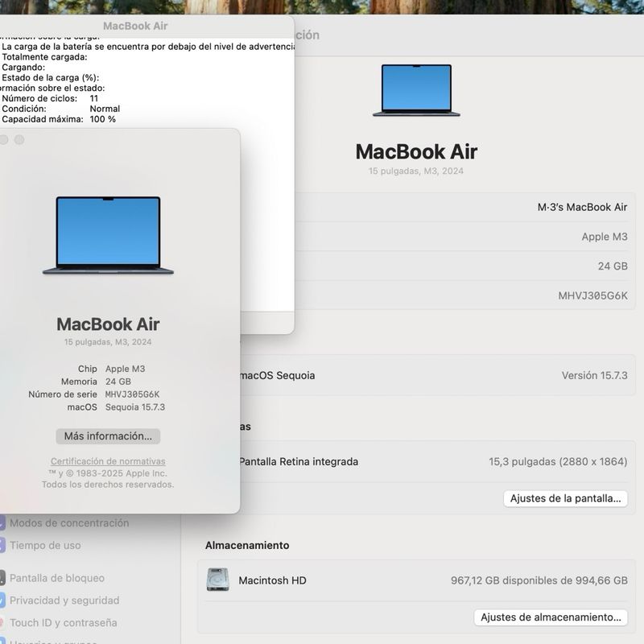Click the Totalmente cargada: row

(x=44, y=57)
